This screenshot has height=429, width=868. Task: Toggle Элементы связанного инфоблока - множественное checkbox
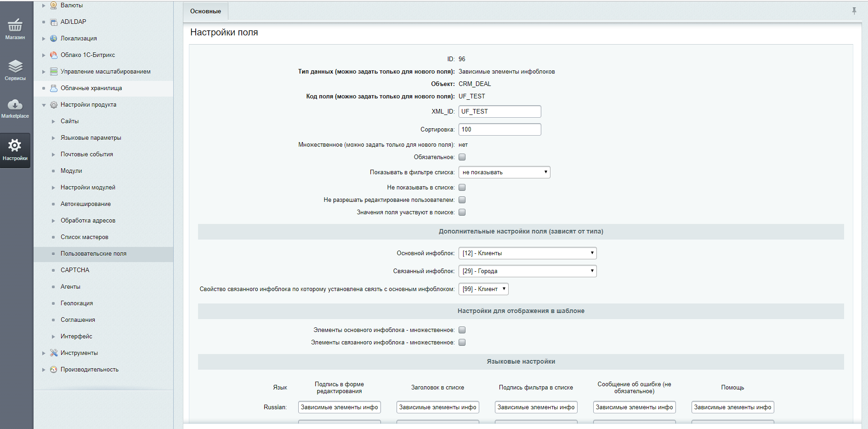[x=462, y=343]
